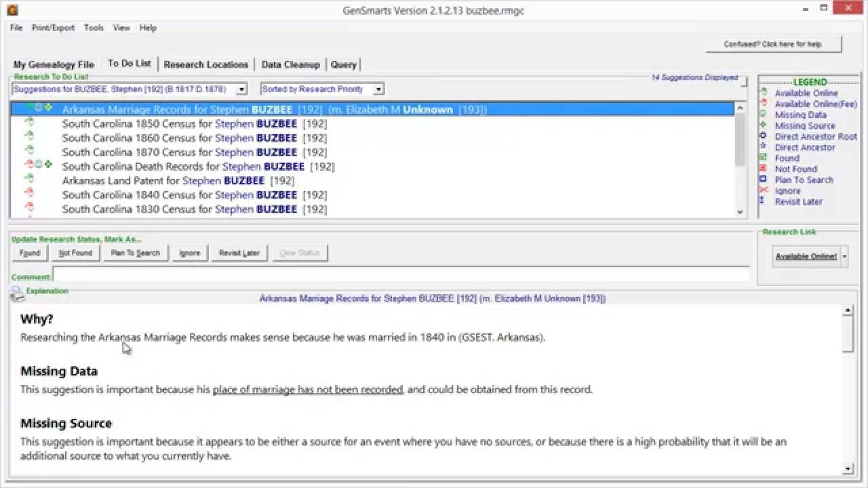The image size is (868, 488).
Task: Switch to the Data Cleanup tab
Action: pyautogui.click(x=290, y=64)
